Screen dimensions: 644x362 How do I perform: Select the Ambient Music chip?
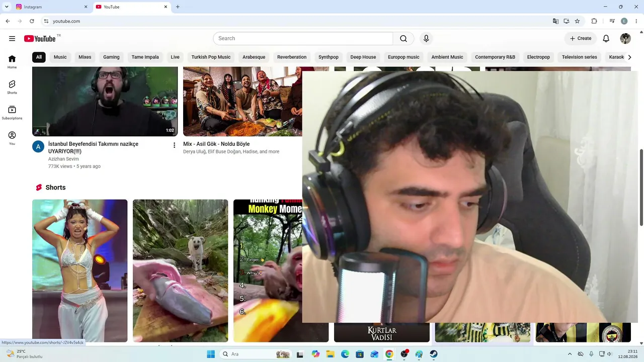click(447, 57)
